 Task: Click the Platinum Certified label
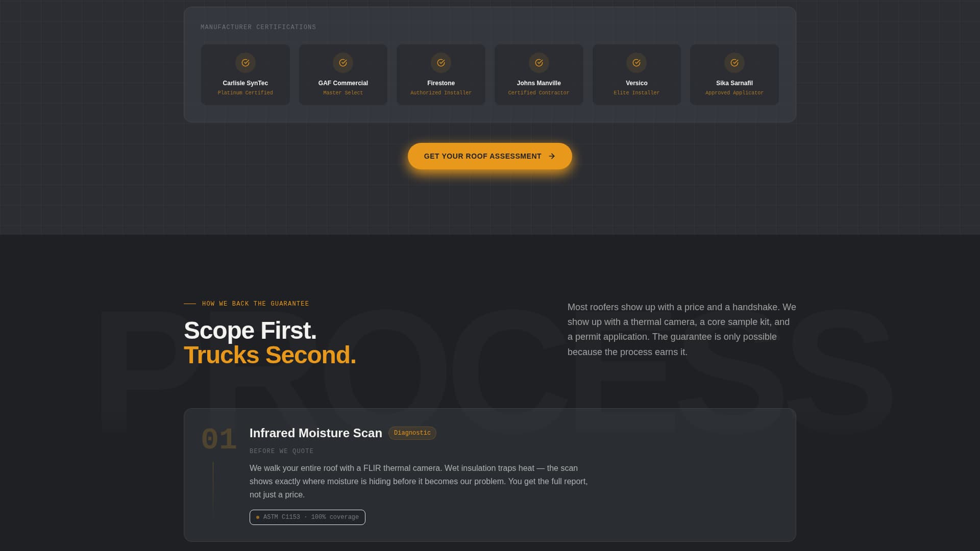click(246, 93)
